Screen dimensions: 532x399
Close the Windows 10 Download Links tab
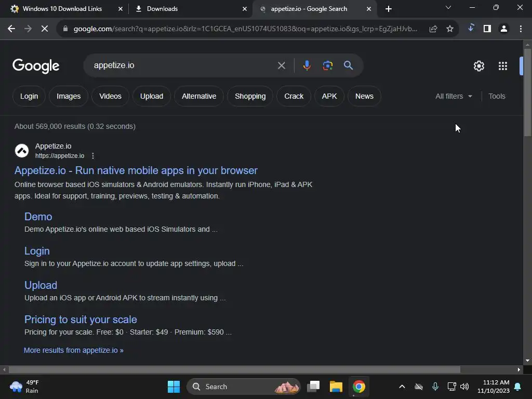click(121, 9)
